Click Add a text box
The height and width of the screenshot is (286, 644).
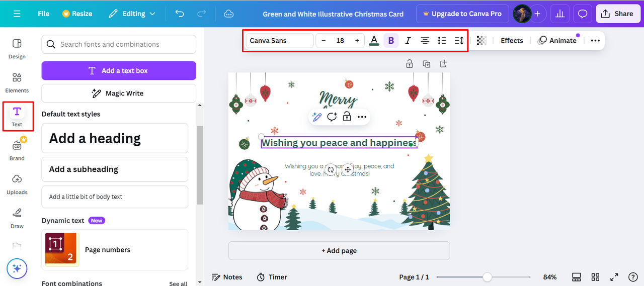119,70
